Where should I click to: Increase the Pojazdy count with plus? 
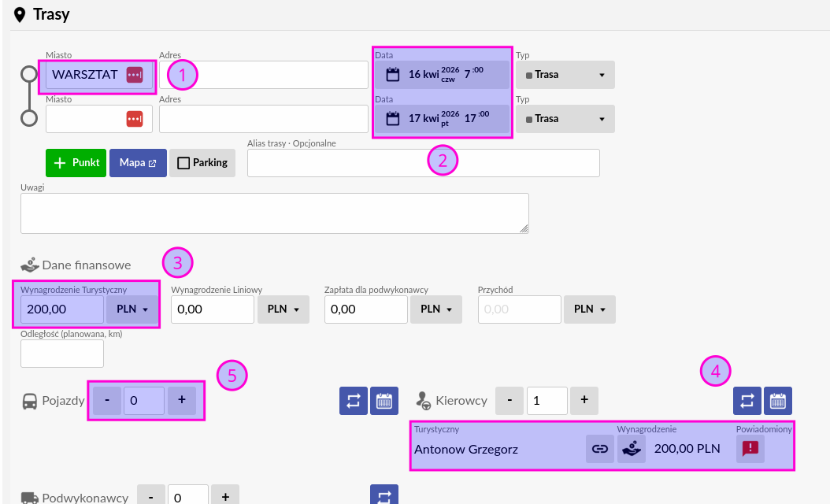point(182,400)
